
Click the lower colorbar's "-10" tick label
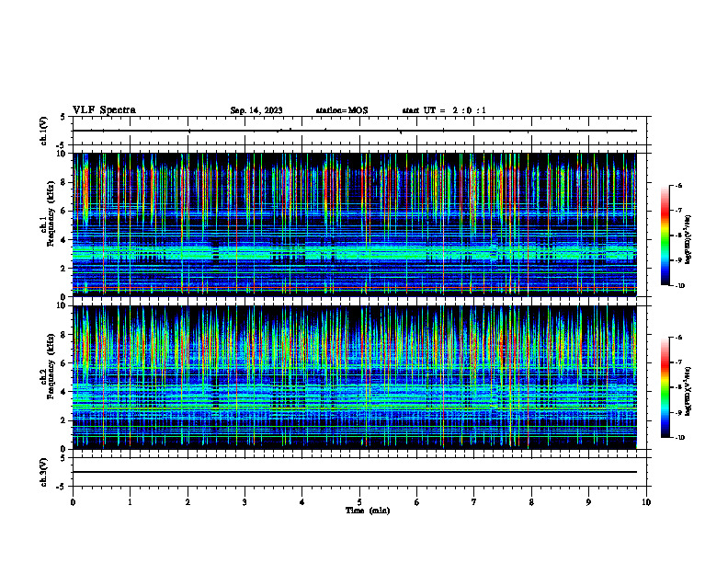coord(680,438)
